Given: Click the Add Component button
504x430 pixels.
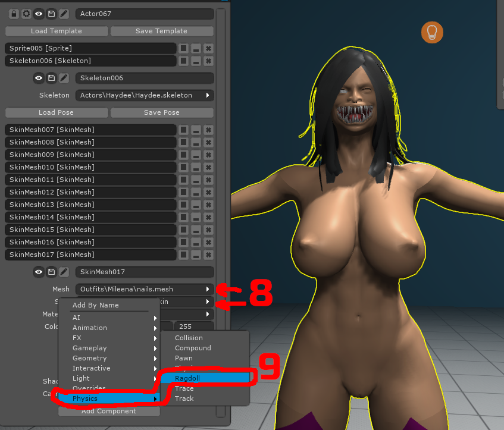Looking at the screenshot, I should [109, 411].
